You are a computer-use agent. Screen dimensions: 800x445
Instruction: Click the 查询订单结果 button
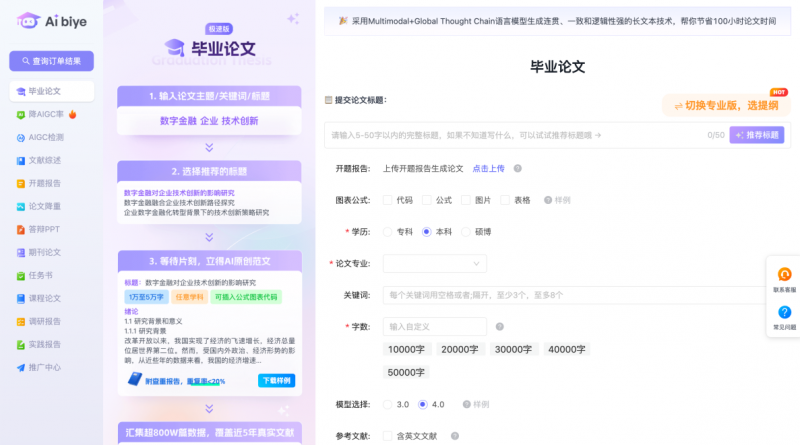click(x=52, y=61)
